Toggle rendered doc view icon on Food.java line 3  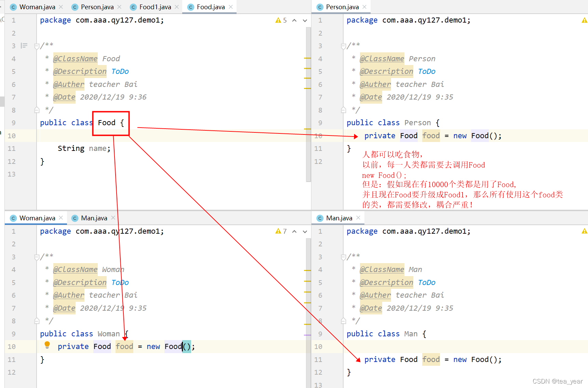24,46
